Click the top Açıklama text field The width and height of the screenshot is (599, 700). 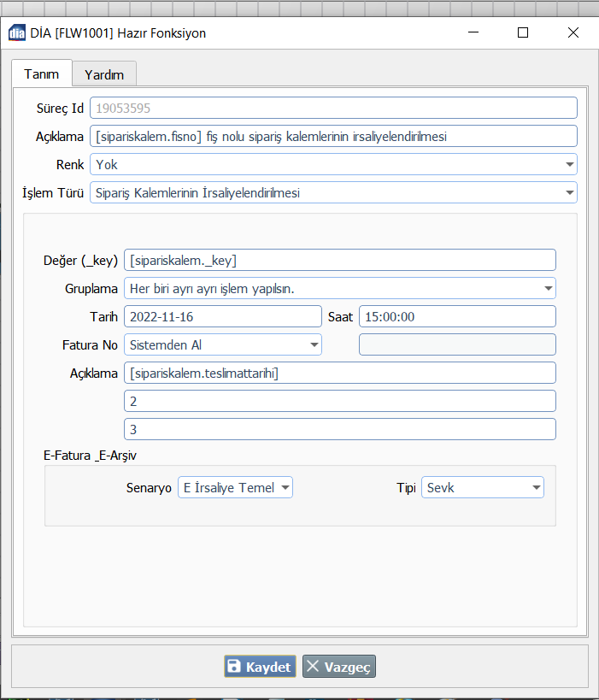[x=333, y=137]
